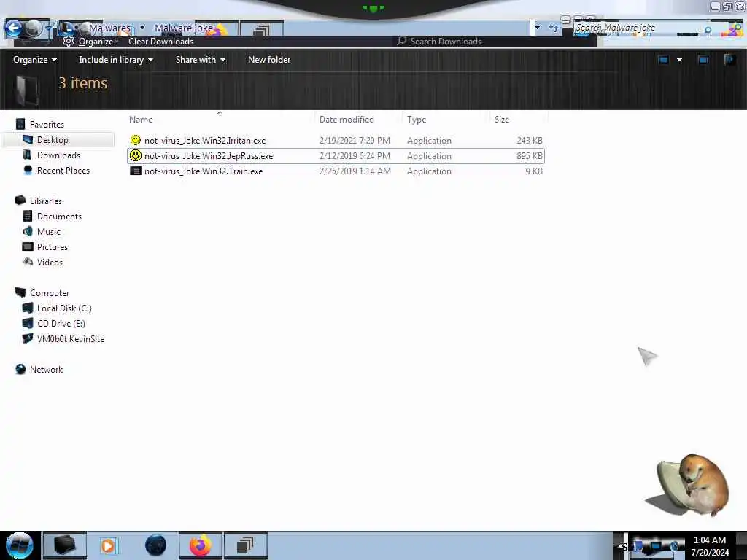This screenshot has height=560, width=747.
Task: Open the file explorer taskbar icon
Action: tap(65, 545)
